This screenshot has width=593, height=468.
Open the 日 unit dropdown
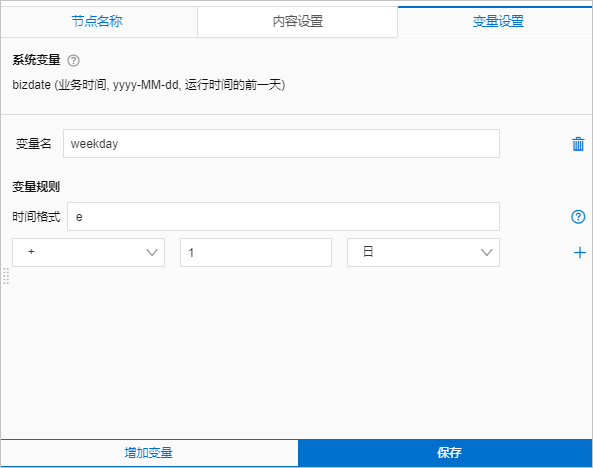(423, 252)
